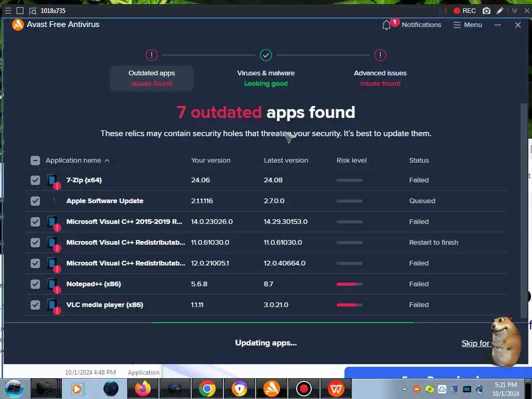
Task: Click the recorder region-select magnifier icon
Action: pos(33,10)
